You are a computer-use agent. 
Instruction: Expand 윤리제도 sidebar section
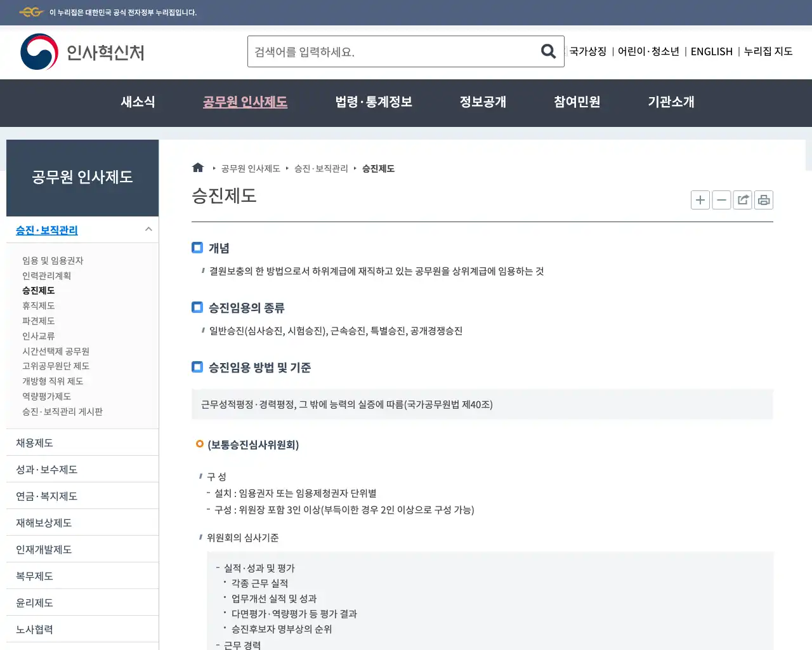pos(82,602)
